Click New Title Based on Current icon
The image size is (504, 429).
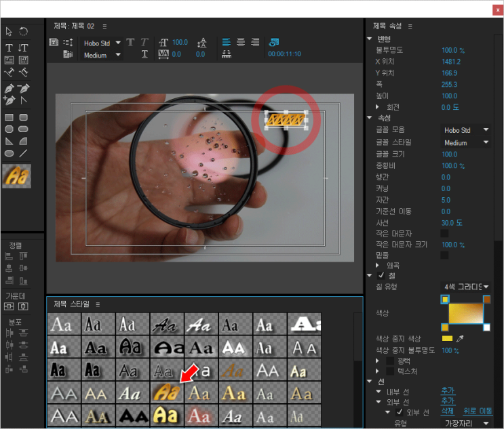pyautogui.click(x=54, y=42)
